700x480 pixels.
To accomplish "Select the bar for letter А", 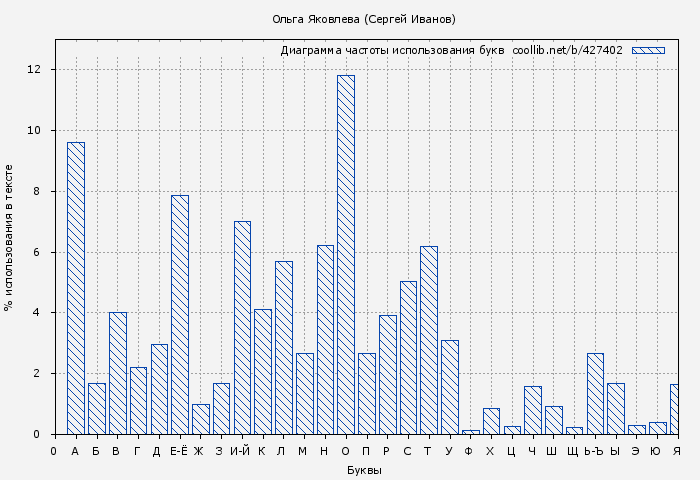I will (x=76, y=288).
